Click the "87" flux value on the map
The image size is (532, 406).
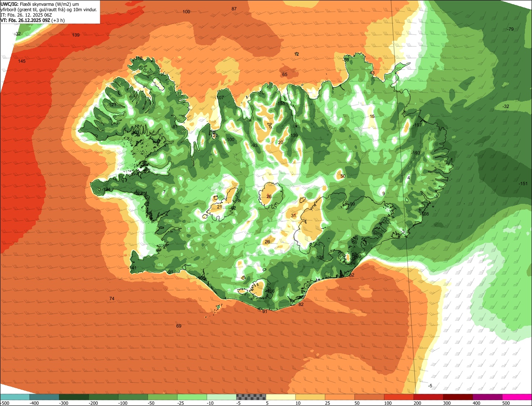click(x=234, y=9)
